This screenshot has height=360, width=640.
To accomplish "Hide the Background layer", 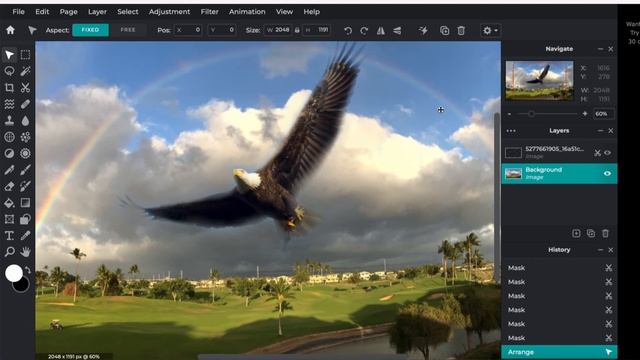I will 607,173.
